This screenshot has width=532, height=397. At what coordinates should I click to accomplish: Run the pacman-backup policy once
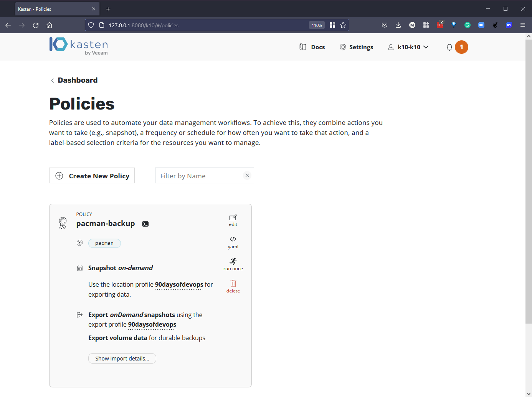[233, 264]
